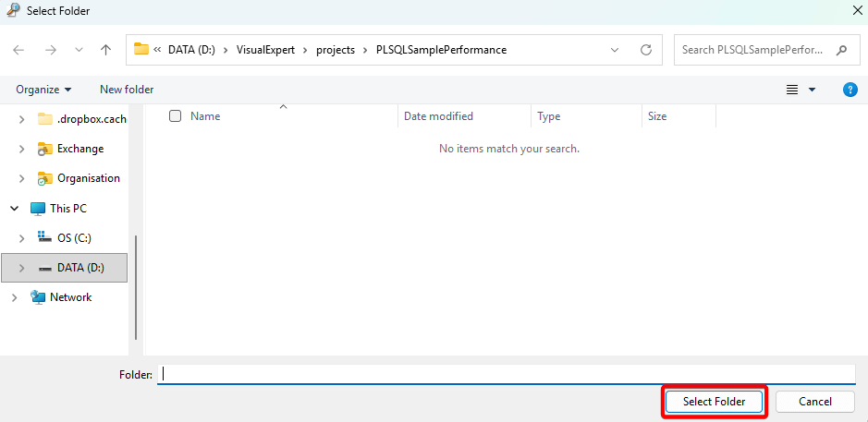Open address bar history dropdown
The height and width of the screenshot is (422, 868).
tap(615, 50)
